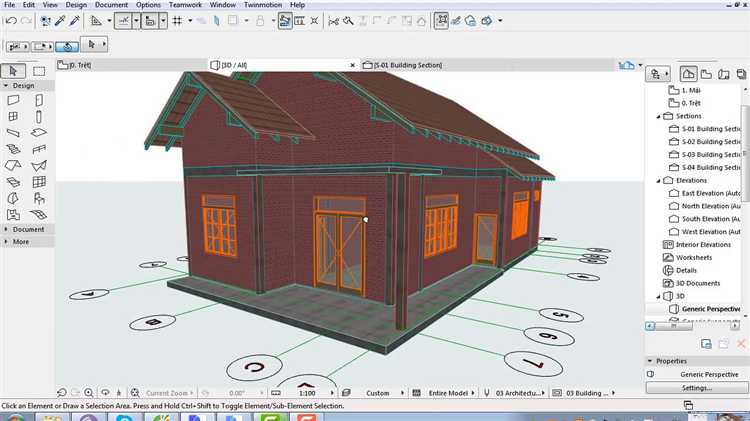Switch to the S-01 Building Section tab

pos(488,65)
